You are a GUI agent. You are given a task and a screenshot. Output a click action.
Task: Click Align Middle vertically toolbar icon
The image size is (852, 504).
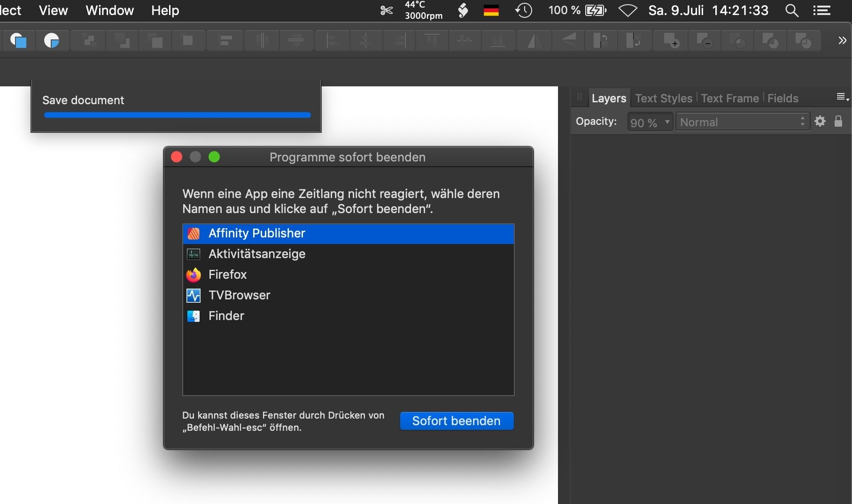(x=465, y=41)
